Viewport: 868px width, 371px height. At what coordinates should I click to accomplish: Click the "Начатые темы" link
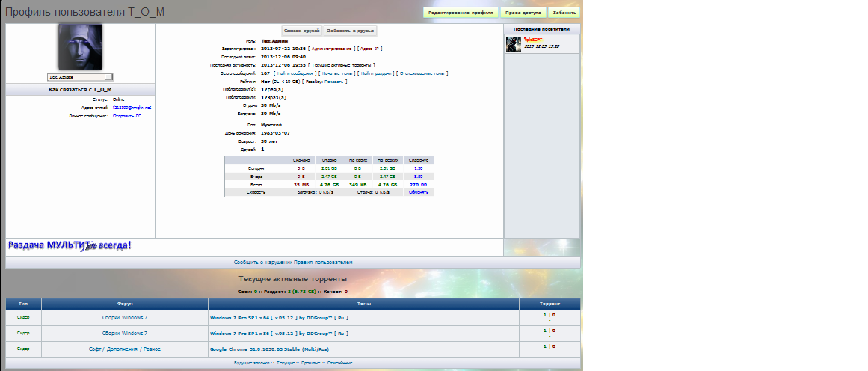tap(336, 73)
